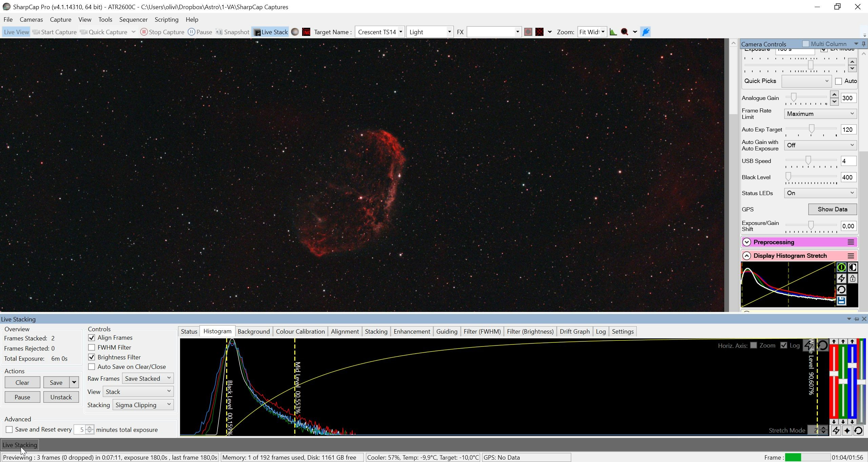Enable the FWHM Filter checkbox
868x462 pixels.
92,347
